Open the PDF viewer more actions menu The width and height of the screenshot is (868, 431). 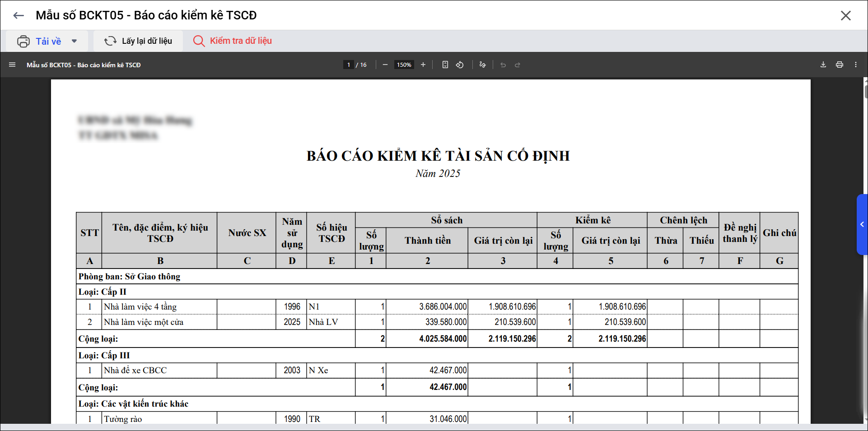coord(856,65)
